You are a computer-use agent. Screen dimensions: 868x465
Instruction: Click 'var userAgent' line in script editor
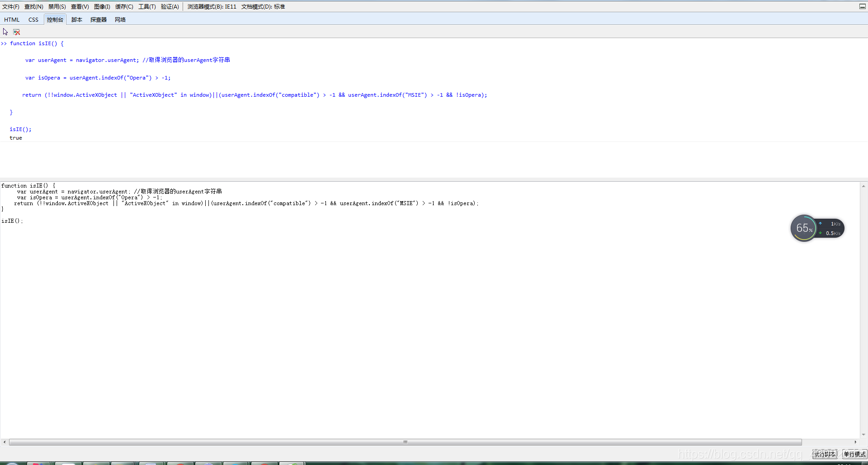click(x=119, y=192)
